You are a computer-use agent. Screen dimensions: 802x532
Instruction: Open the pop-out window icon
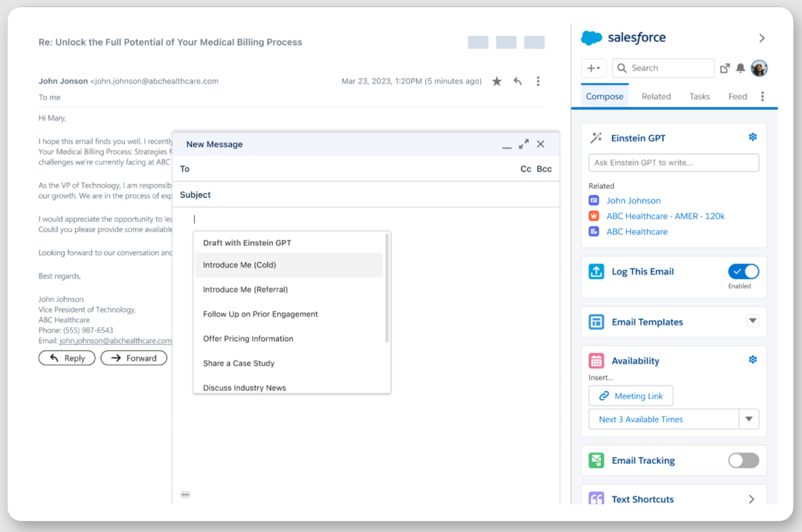click(725, 67)
